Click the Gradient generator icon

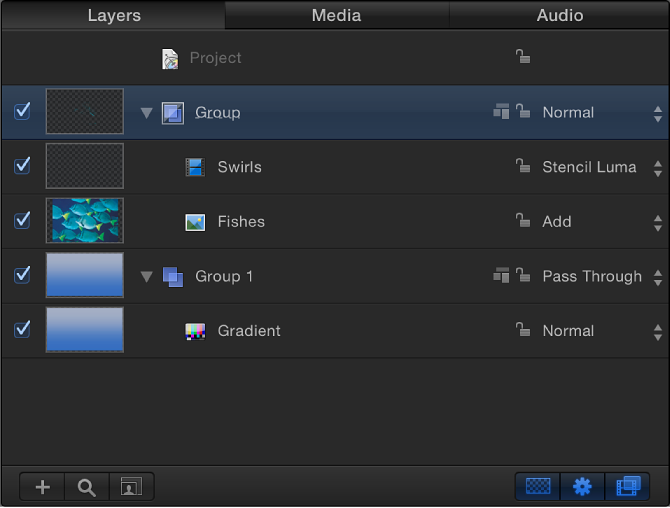pyautogui.click(x=195, y=332)
